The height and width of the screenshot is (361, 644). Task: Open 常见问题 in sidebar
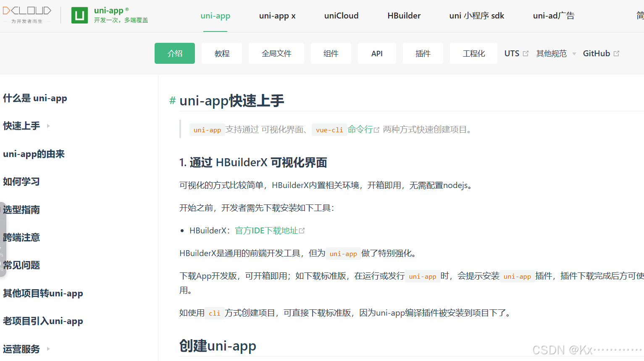21,265
